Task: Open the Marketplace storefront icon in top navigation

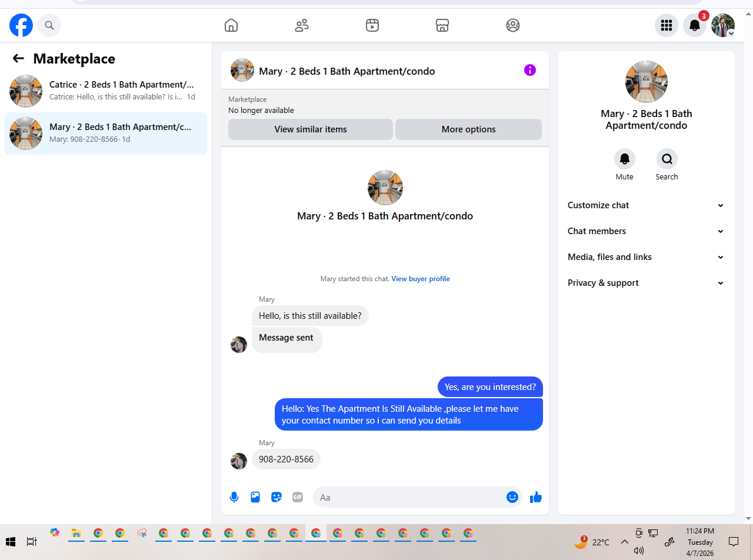Action: pos(442,25)
